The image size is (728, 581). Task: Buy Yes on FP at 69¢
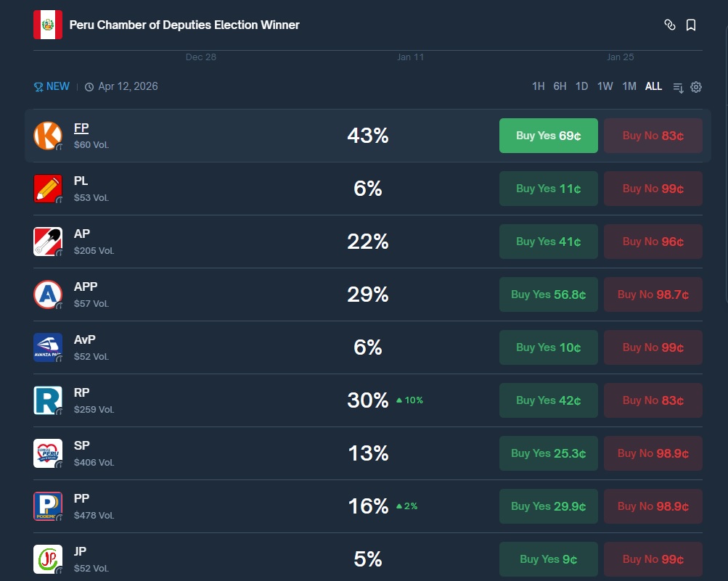click(x=548, y=136)
